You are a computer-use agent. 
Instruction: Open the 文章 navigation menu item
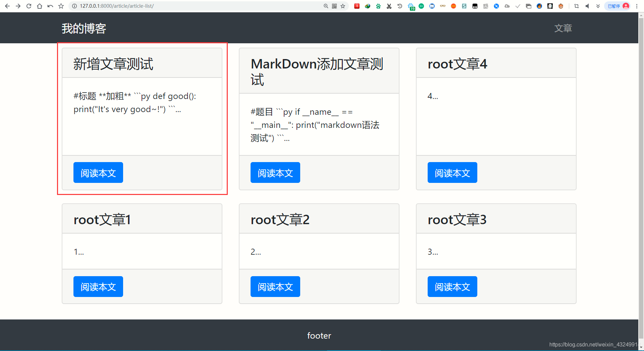pyautogui.click(x=563, y=28)
